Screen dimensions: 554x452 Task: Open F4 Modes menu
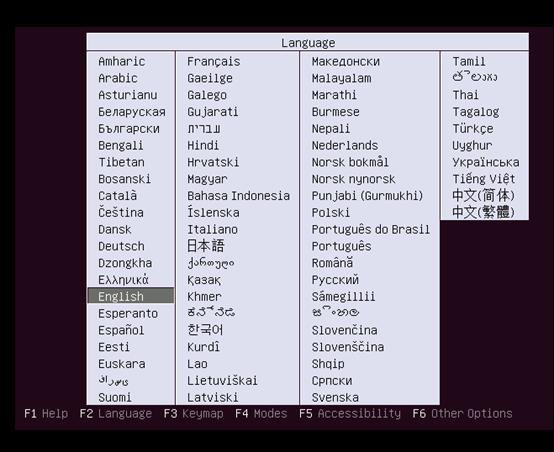coord(261,413)
